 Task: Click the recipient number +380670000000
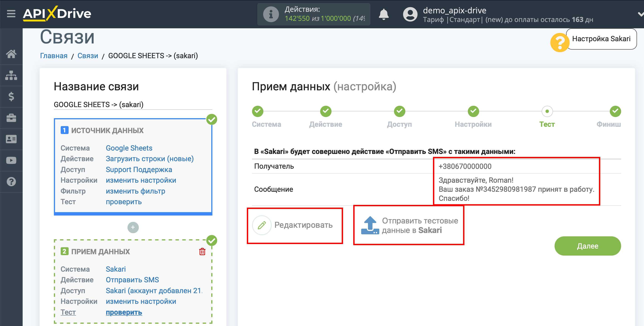coord(465,166)
